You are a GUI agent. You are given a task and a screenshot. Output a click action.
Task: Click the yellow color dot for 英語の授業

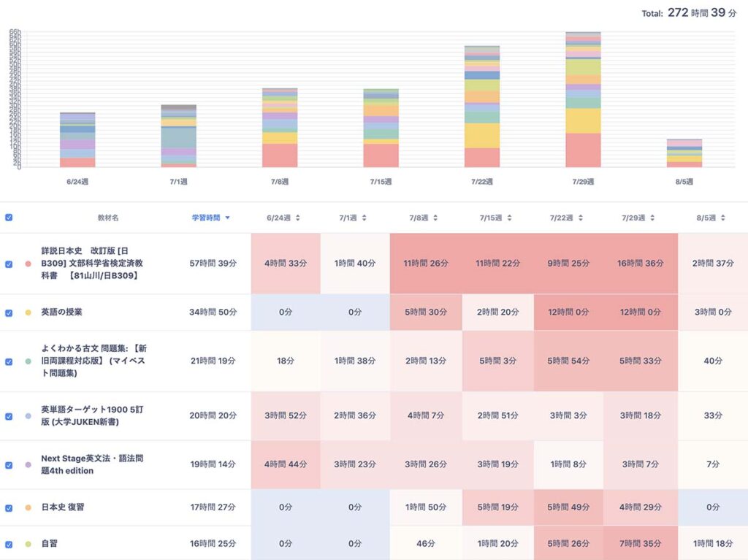[28, 312]
